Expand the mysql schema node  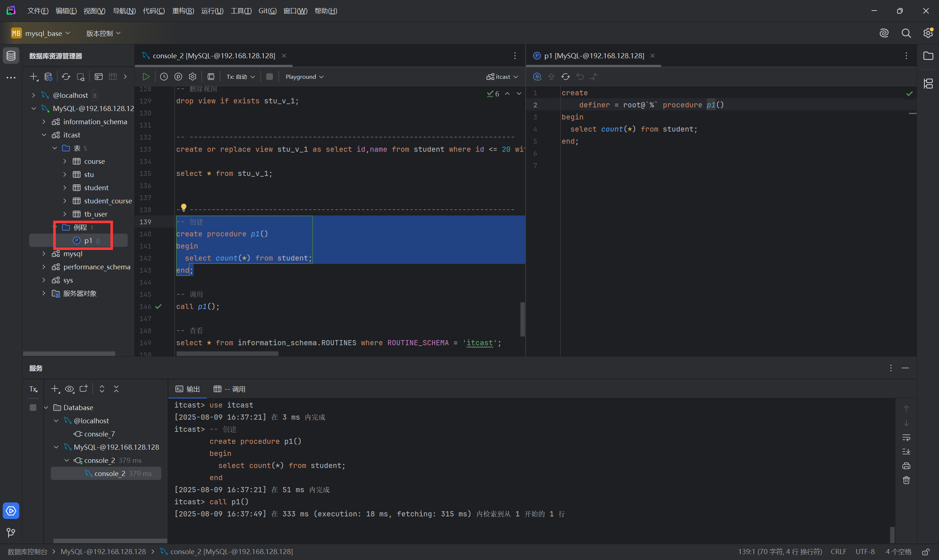pyautogui.click(x=44, y=254)
